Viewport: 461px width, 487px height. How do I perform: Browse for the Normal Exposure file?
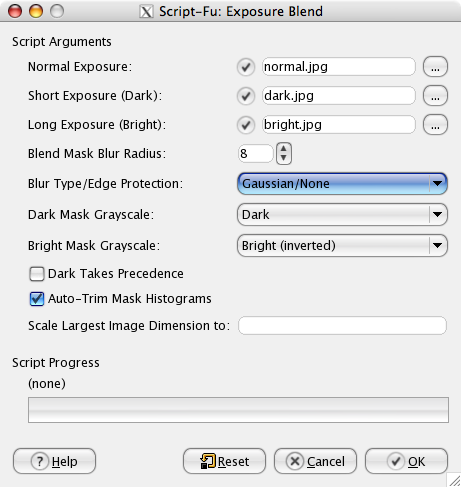click(435, 67)
